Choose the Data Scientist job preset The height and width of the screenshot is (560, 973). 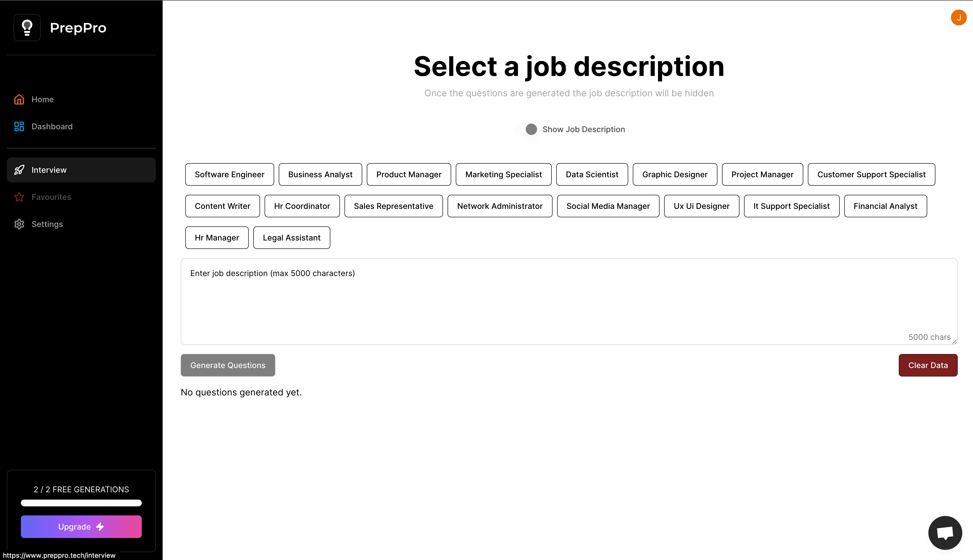click(x=592, y=175)
